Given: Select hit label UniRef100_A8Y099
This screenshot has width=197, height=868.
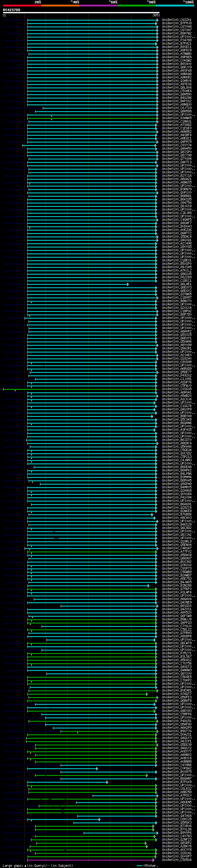Looking at the screenshot, I should (176, 345).
